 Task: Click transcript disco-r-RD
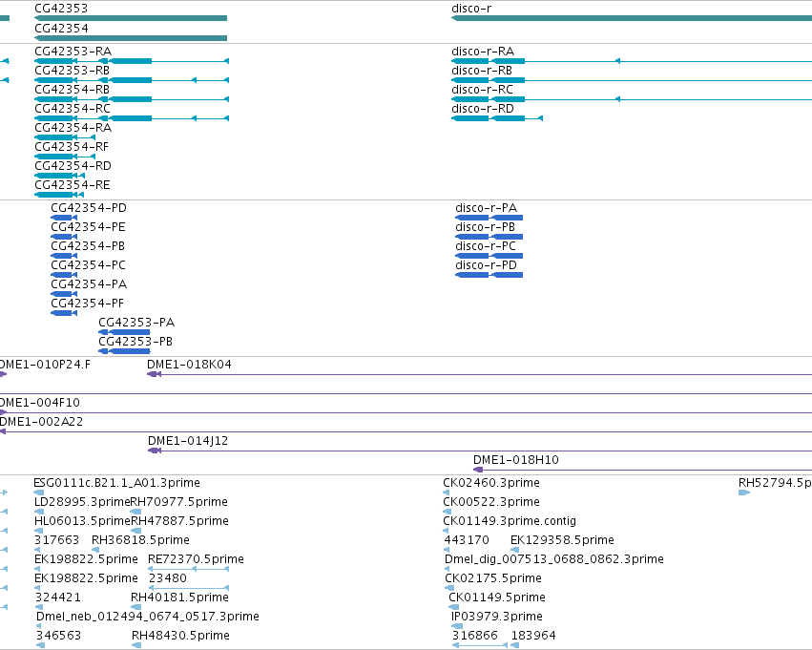coord(483,109)
